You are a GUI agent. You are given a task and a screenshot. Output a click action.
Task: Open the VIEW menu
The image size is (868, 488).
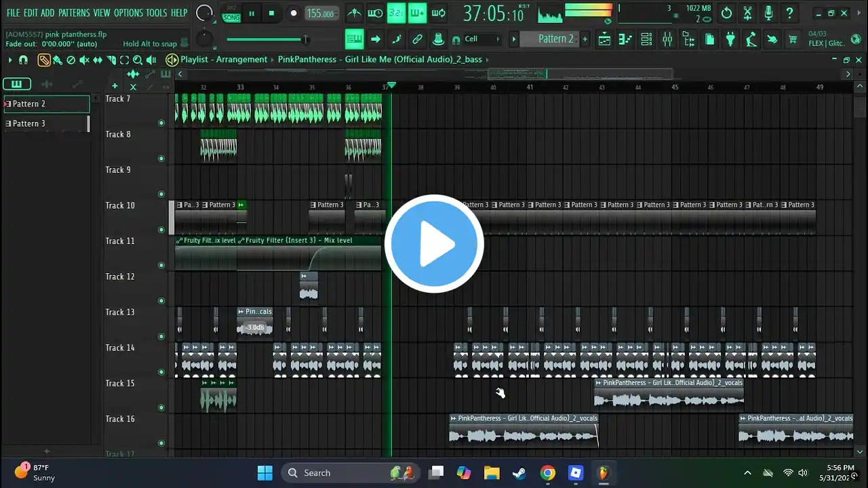click(x=102, y=13)
